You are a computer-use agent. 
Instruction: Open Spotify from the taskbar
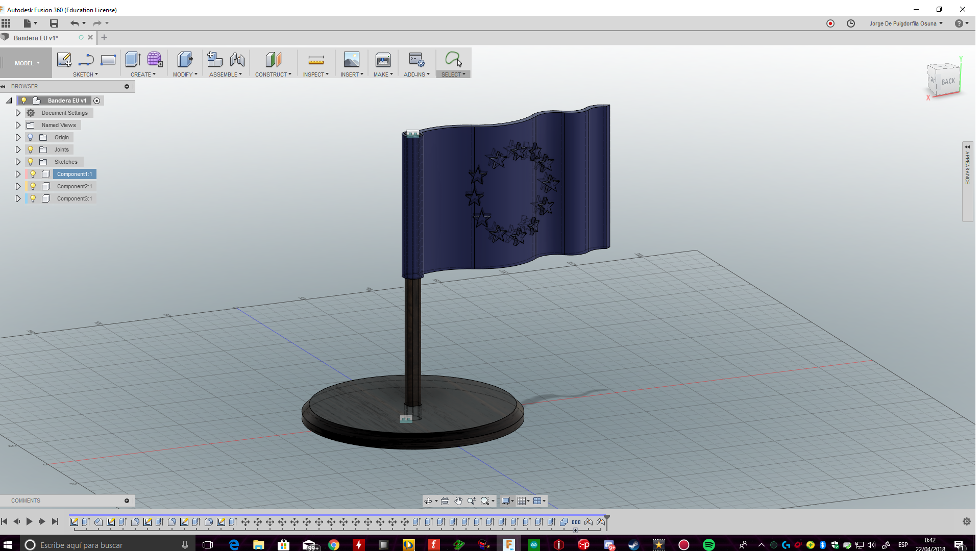point(709,545)
